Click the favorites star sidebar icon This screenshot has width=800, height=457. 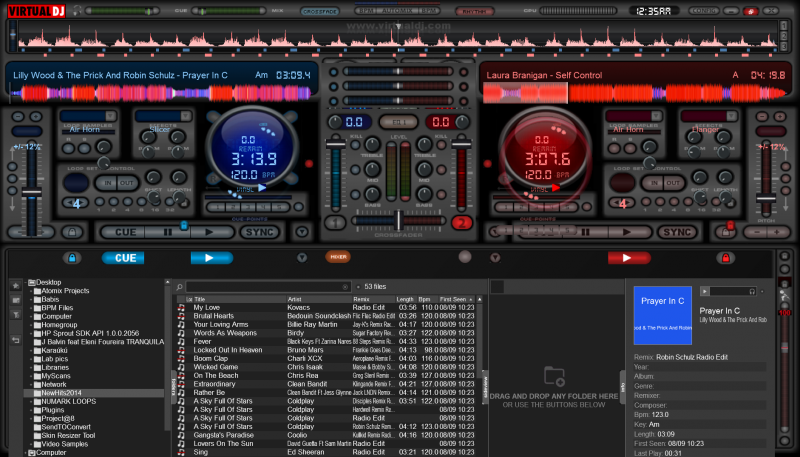pos(16,286)
